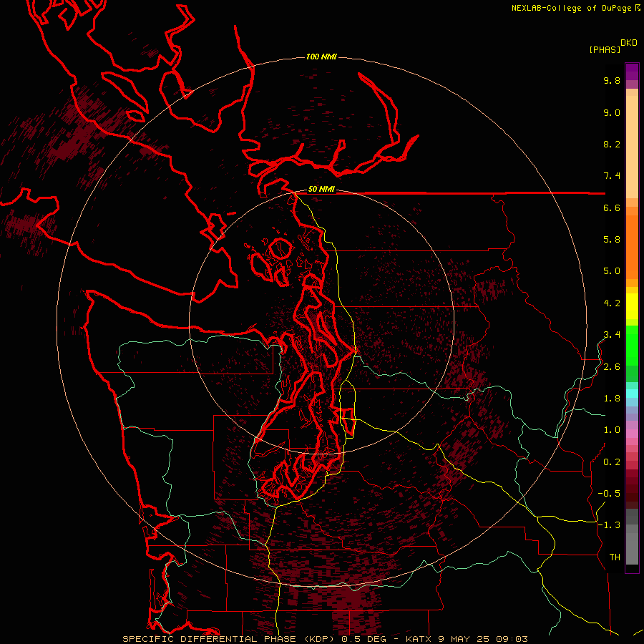Click the orange segment of the color bar
The width and height of the screenshot is (644, 644).
(632, 246)
